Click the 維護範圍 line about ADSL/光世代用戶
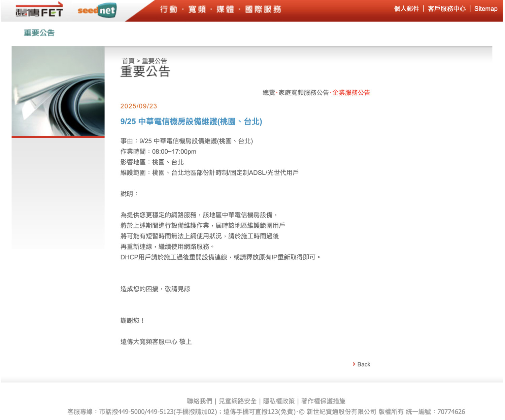 (209, 173)
